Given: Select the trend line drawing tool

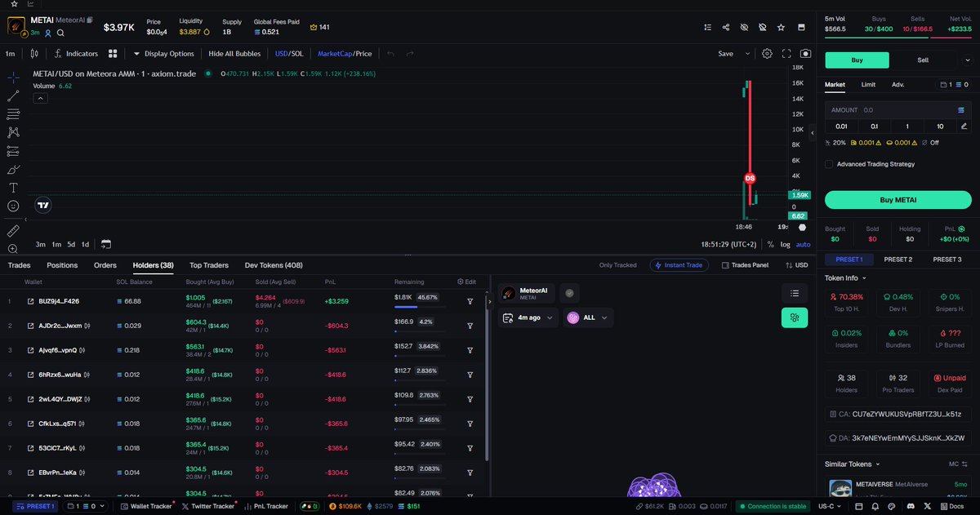Looking at the screenshot, I should [x=13, y=95].
